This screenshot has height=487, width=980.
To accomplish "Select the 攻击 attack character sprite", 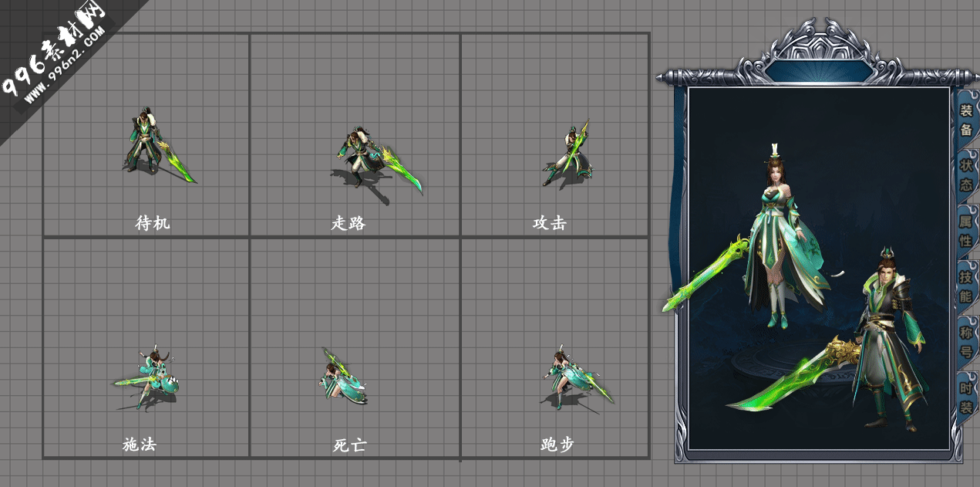I will [567, 153].
